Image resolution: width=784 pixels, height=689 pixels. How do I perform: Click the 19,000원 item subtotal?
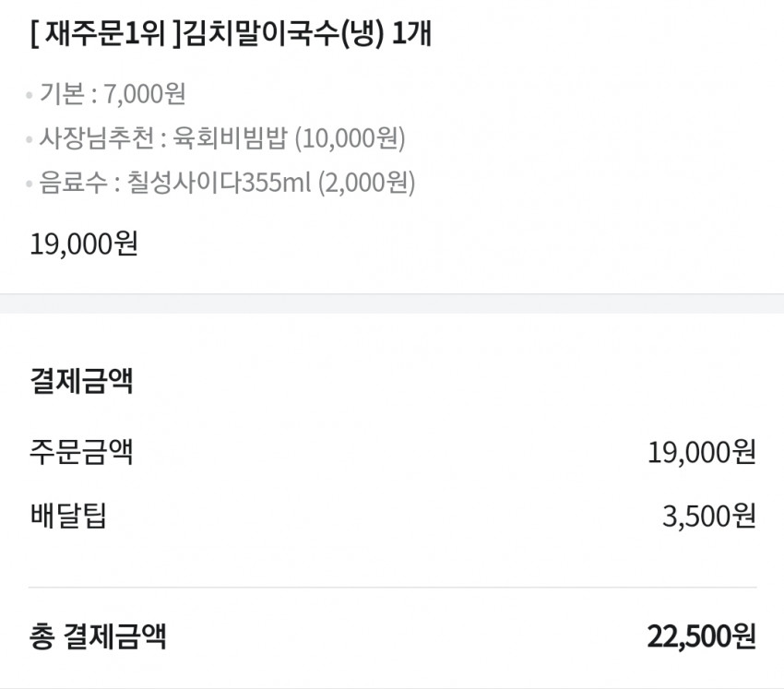(84, 244)
